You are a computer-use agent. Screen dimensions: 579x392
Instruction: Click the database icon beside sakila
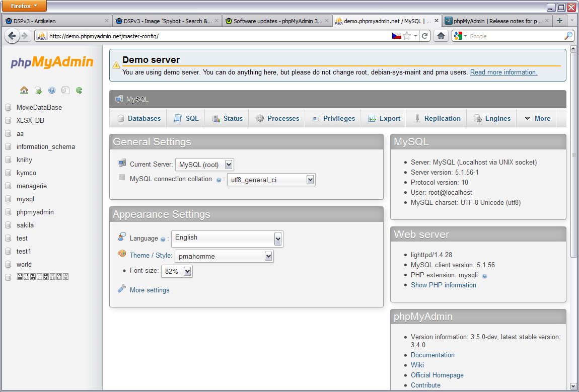[8, 225]
